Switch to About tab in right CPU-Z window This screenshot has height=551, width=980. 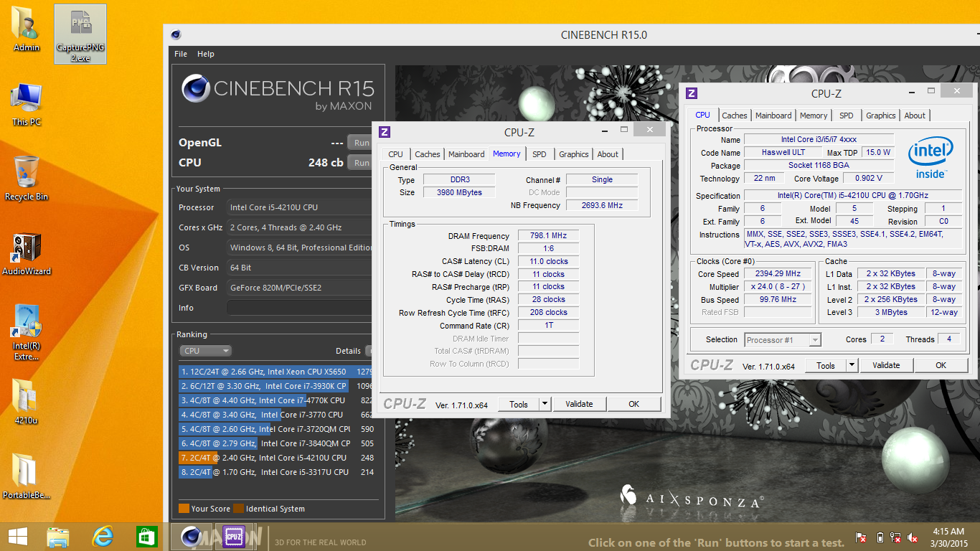tap(915, 116)
